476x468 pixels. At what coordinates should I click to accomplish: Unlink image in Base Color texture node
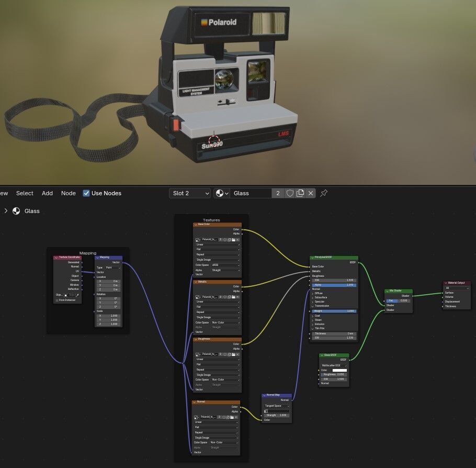point(237,240)
